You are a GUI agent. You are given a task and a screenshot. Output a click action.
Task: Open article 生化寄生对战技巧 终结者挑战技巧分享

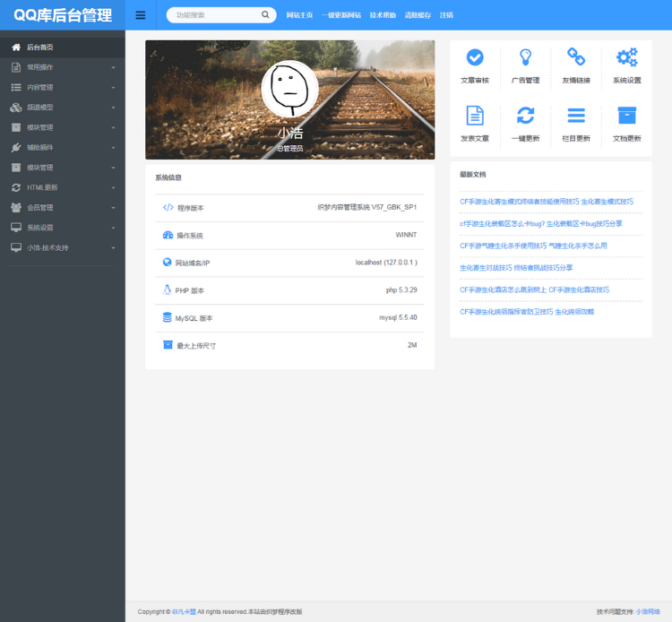pos(516,267)
